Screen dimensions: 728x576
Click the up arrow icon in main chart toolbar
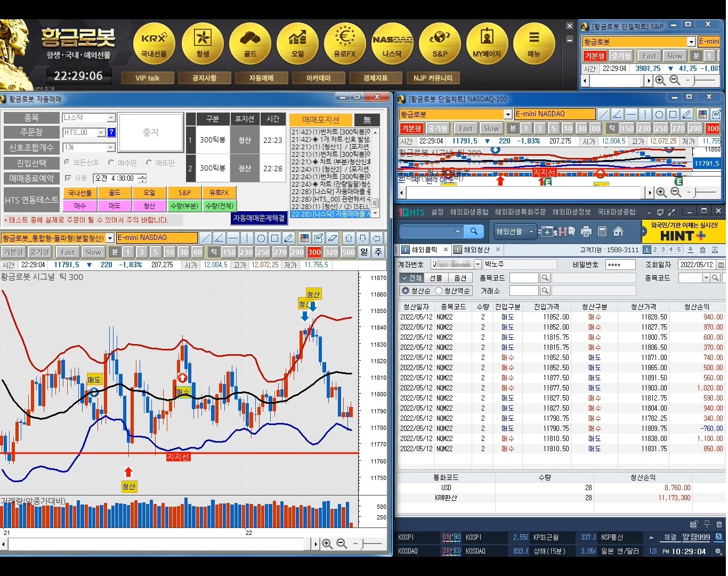click(x=349, y=238)
